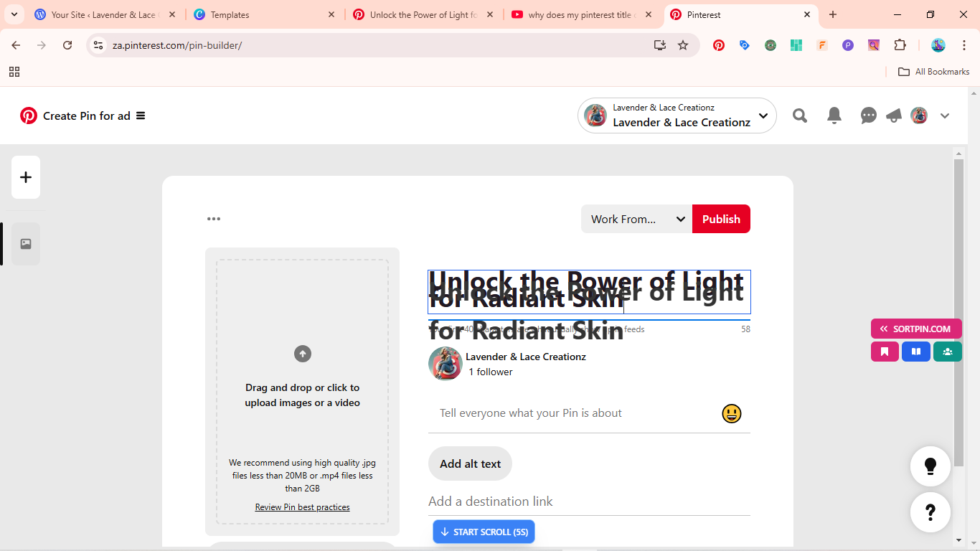Click the Tell everyone what your Pin is about field
This screenshot has width=980, height=551.
574,413
